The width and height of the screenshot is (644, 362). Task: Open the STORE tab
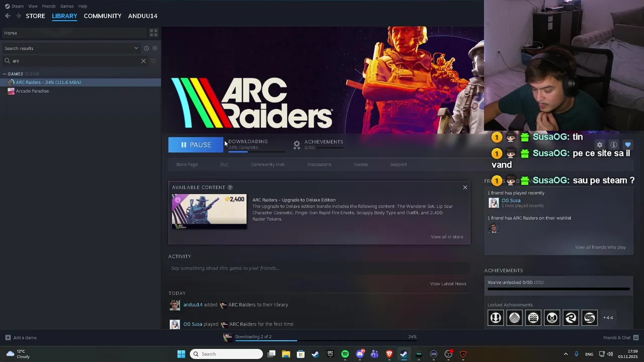[x=35, y=16]
